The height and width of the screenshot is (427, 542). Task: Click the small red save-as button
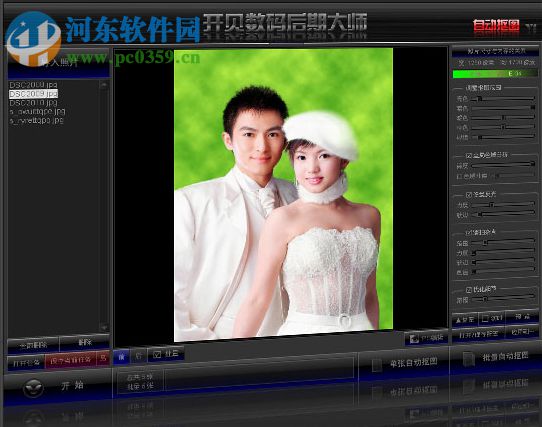(x=103, y=359)
